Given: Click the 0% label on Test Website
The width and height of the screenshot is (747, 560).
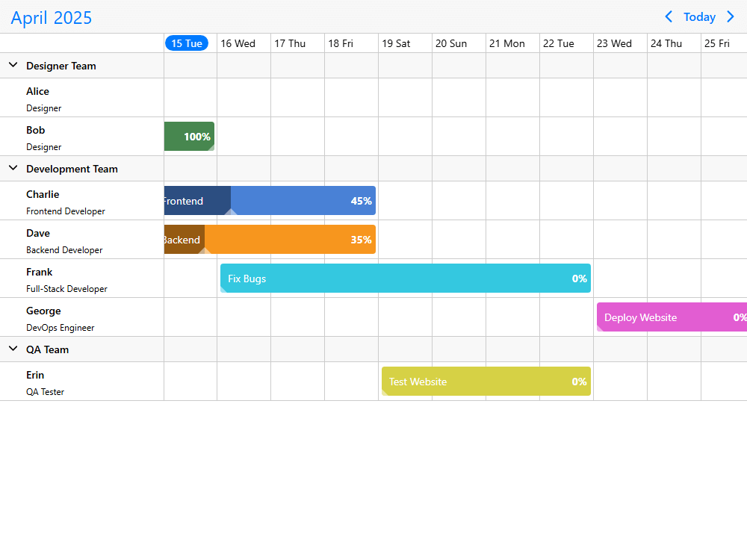Looking at the screenshot, I should [x=580, y=382].
